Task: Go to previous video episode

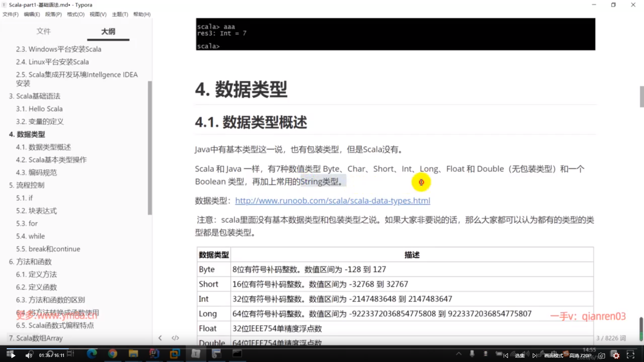Action: (x=506, y=356)
